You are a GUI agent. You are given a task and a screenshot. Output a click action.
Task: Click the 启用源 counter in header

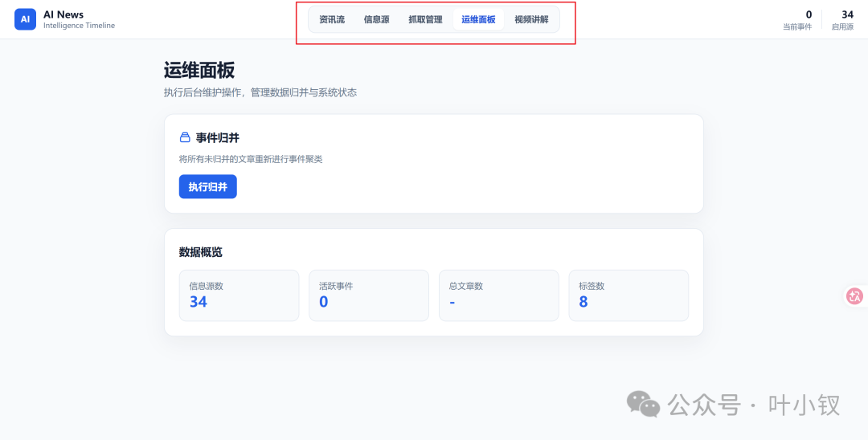click(842, 20)
